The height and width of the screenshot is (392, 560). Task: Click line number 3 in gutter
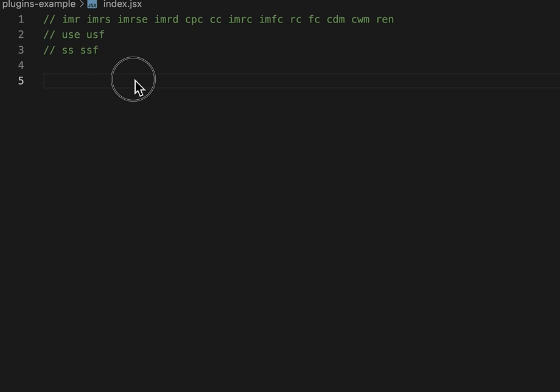tap(21, 50)
